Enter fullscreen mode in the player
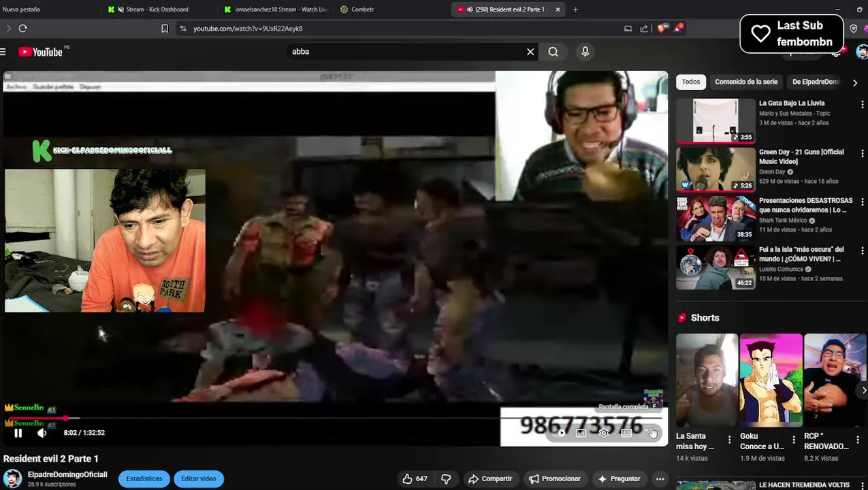 pos(650,433)
